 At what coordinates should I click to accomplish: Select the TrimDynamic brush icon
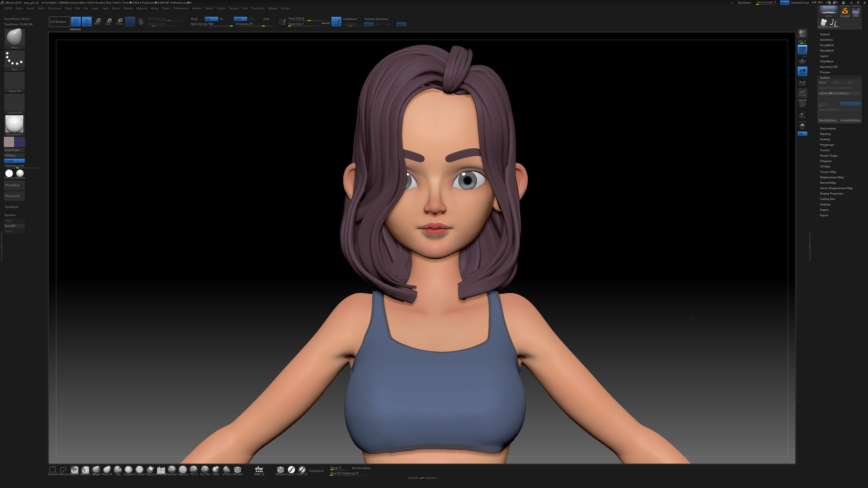point(139,470)
